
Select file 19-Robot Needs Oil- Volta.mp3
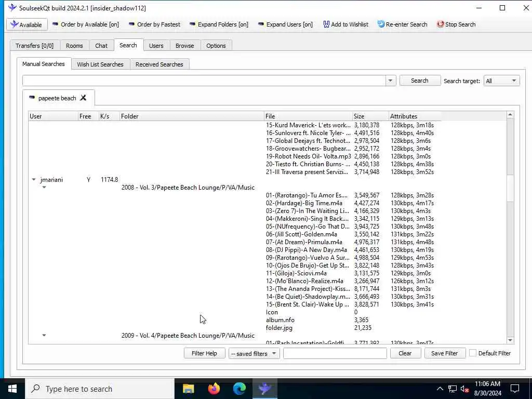pos(309,156)
